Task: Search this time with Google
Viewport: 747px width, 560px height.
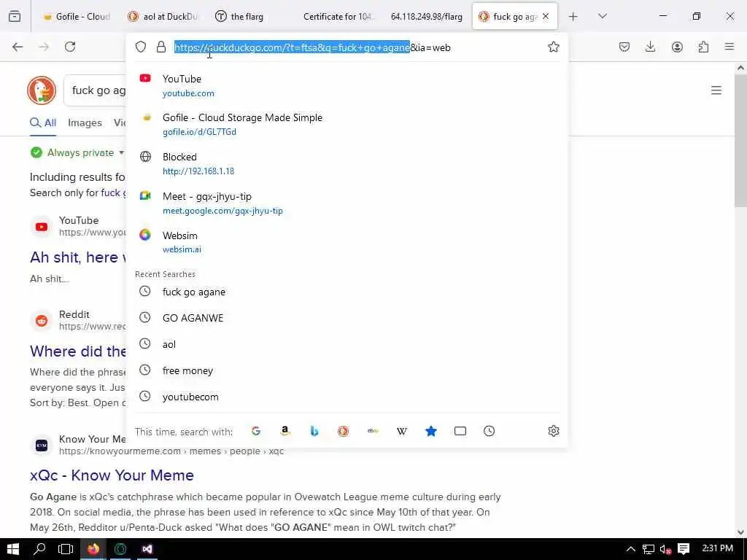Action: (x=256, y=431)
